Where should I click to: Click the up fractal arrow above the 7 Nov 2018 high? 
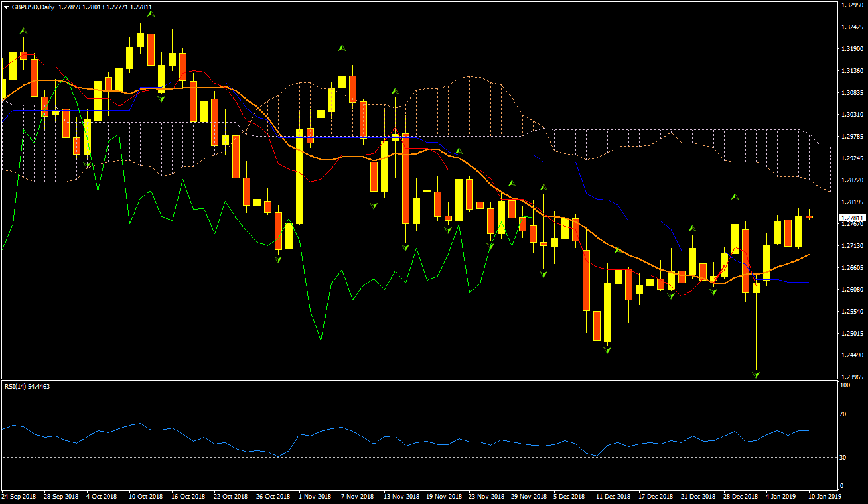342,48
